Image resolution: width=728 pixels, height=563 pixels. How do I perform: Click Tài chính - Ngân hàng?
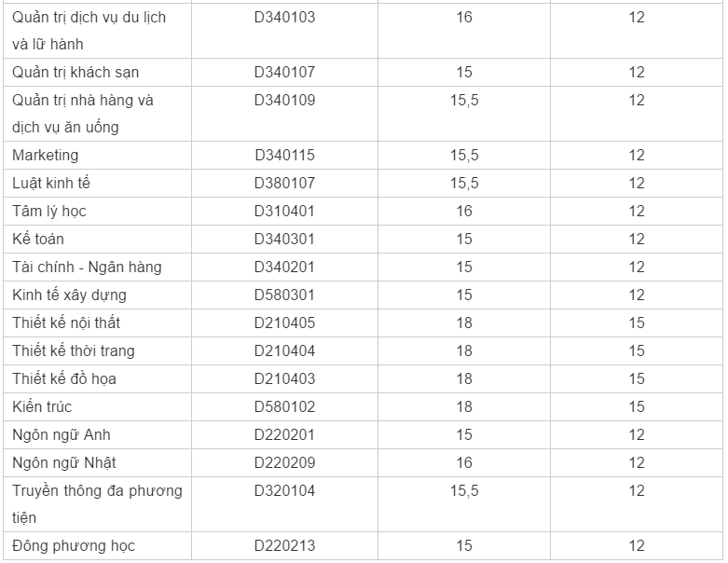pyautogui.click(x=87, y=268)
